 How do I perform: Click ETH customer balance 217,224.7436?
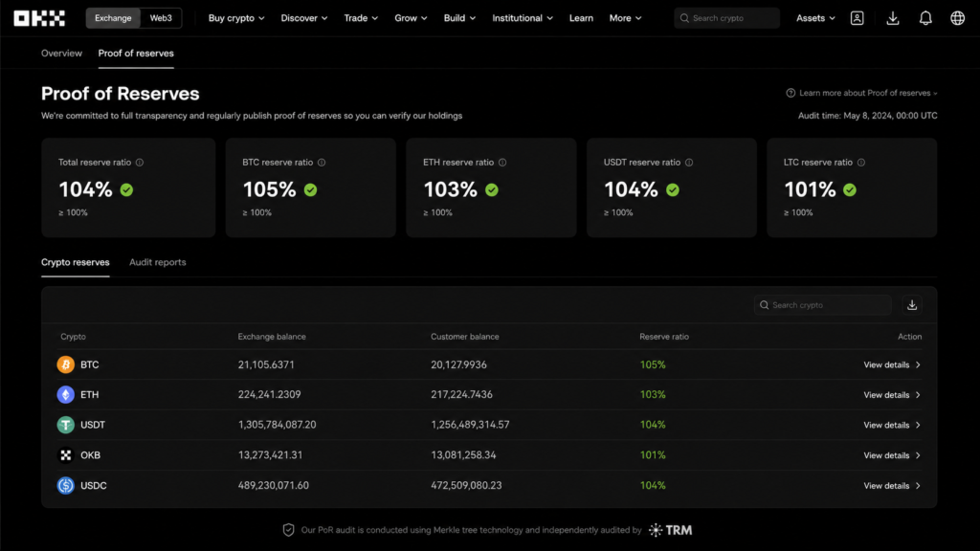[x=461, y=395]
